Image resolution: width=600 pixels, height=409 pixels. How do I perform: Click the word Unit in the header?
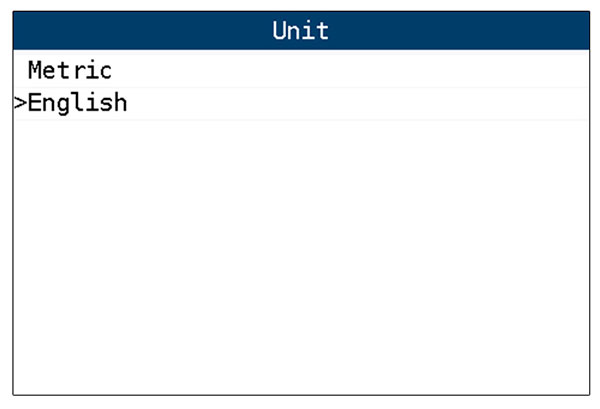tap(301, 31)
